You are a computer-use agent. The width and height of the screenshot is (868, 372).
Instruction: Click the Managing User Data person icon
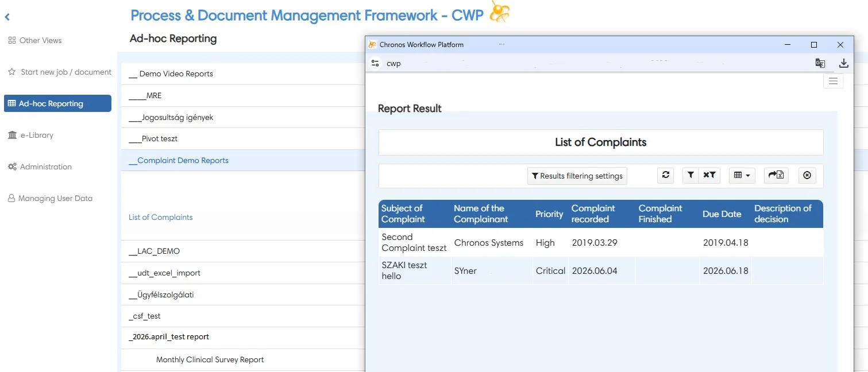(x=11, y=198)
